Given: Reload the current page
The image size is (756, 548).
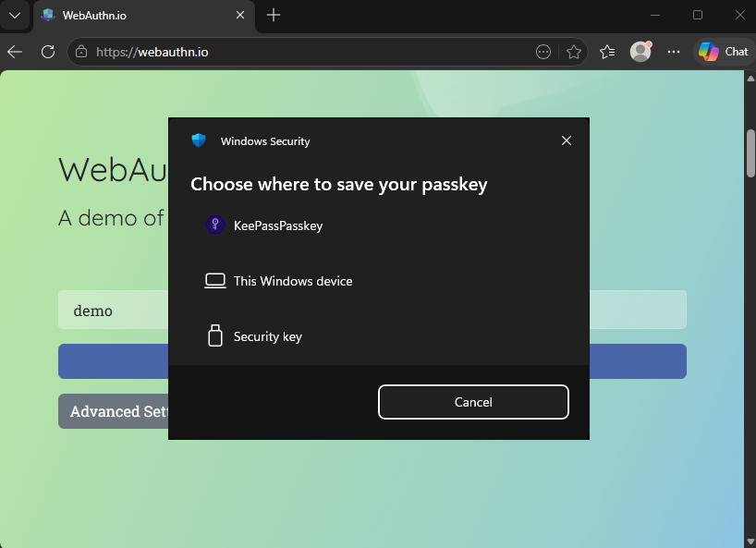Looking at the screenshot, I should click(x=48, y=52).
